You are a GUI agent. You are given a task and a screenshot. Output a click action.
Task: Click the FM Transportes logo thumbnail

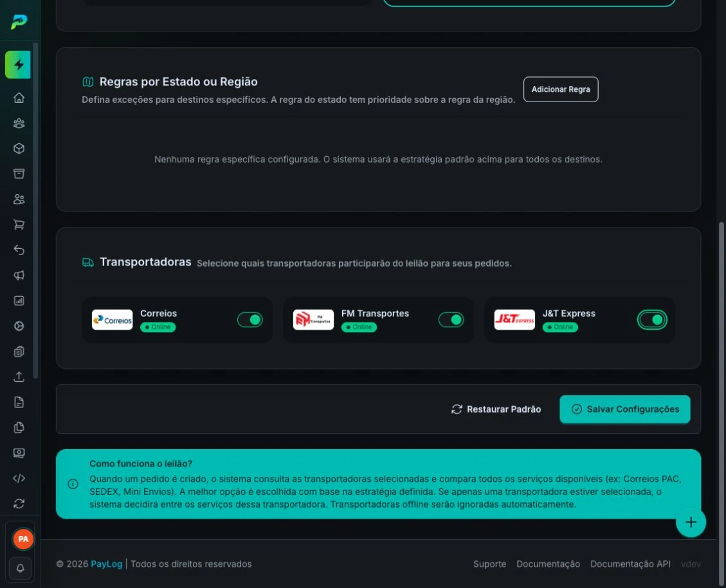[x=313, y=319]
